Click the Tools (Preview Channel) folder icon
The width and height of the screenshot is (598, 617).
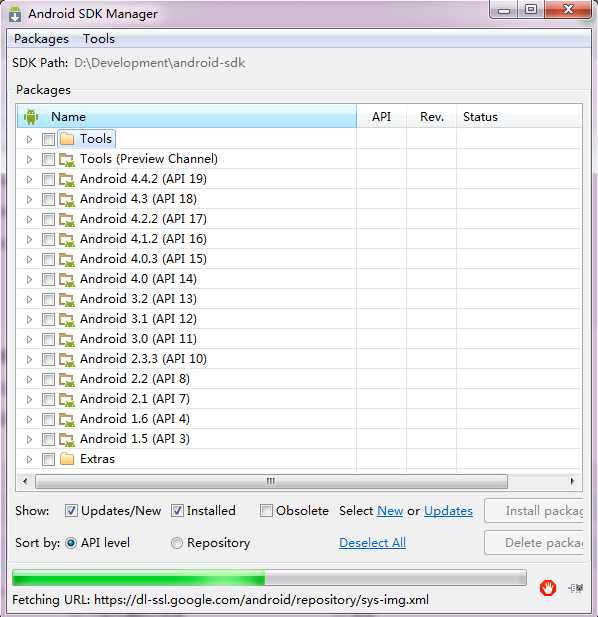point(67,159)
